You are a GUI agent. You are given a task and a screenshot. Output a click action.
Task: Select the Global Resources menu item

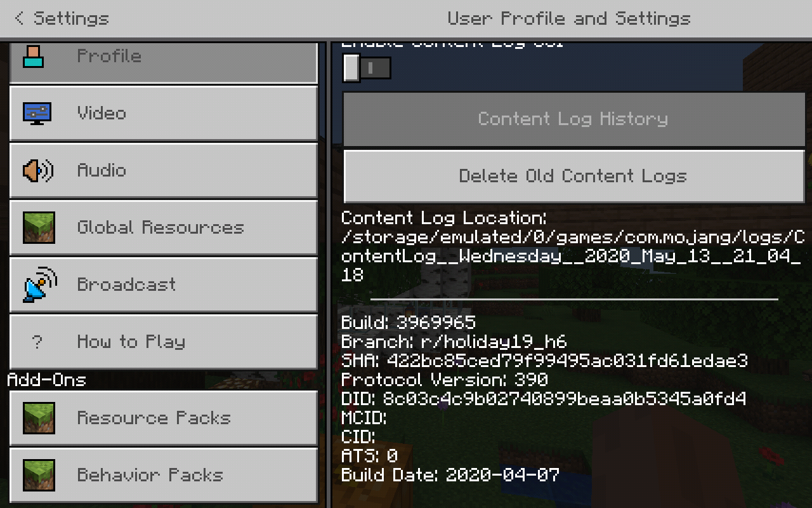click(x=164, y=227)
